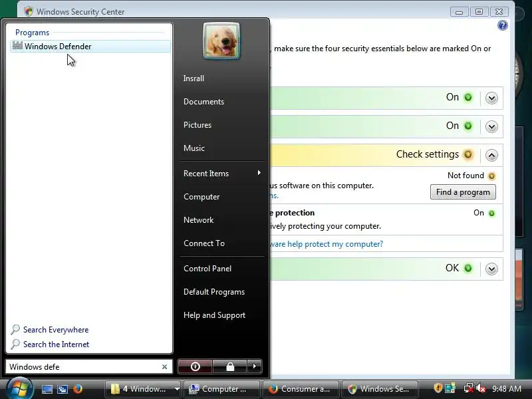
Task: Open the shutdown options arrow
Action: click(x=255, y=366)
